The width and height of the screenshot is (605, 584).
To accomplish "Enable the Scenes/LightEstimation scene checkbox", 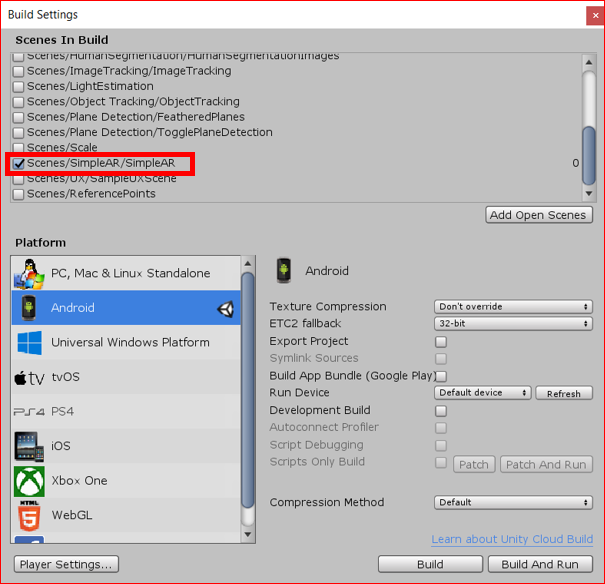I will click(x=18, y=87).
